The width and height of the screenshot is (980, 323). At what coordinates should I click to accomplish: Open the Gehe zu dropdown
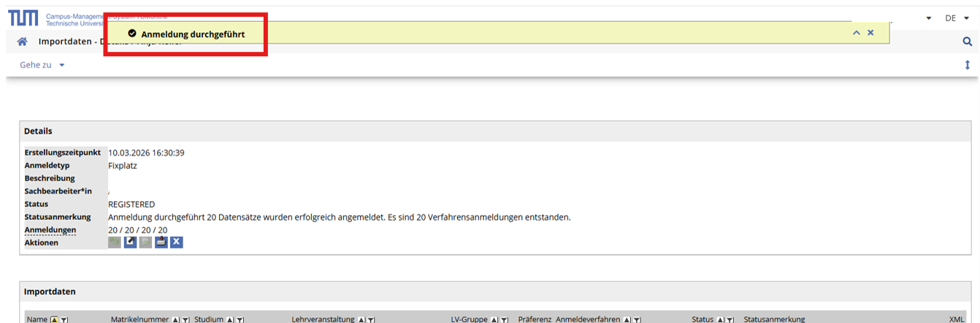coord(42,65)
